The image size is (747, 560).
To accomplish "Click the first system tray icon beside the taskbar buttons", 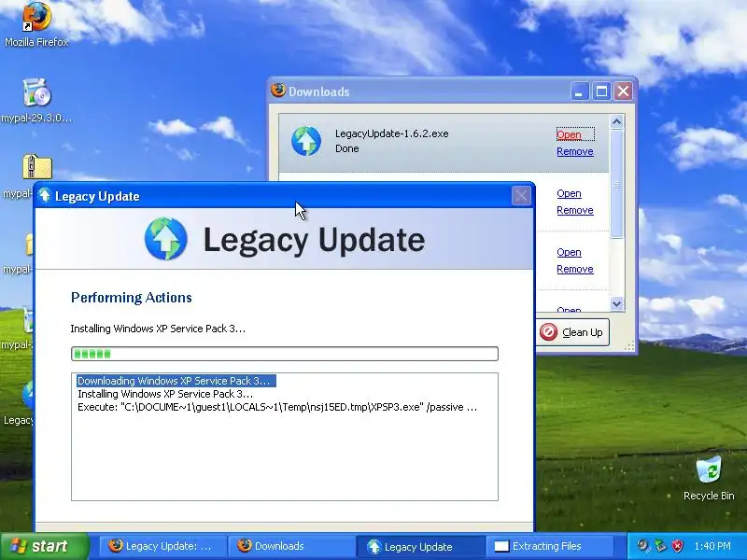I will 643,546.
